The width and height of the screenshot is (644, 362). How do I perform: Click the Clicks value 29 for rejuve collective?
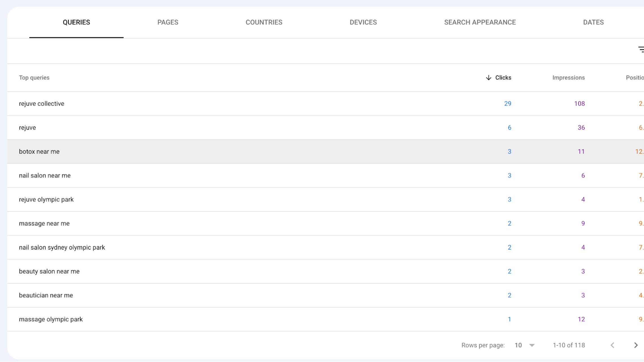(x=508, y=103)
